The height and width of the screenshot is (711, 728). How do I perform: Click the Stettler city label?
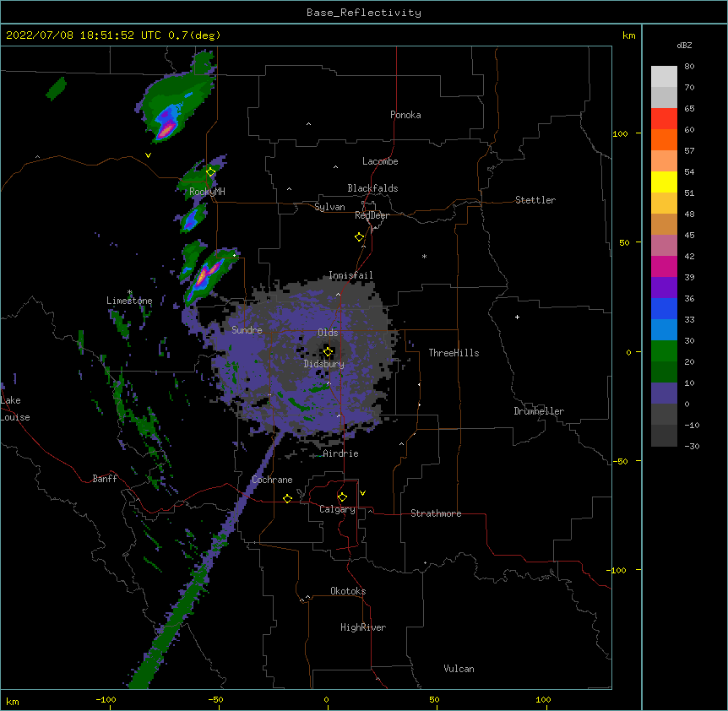(x=535, y=200)
